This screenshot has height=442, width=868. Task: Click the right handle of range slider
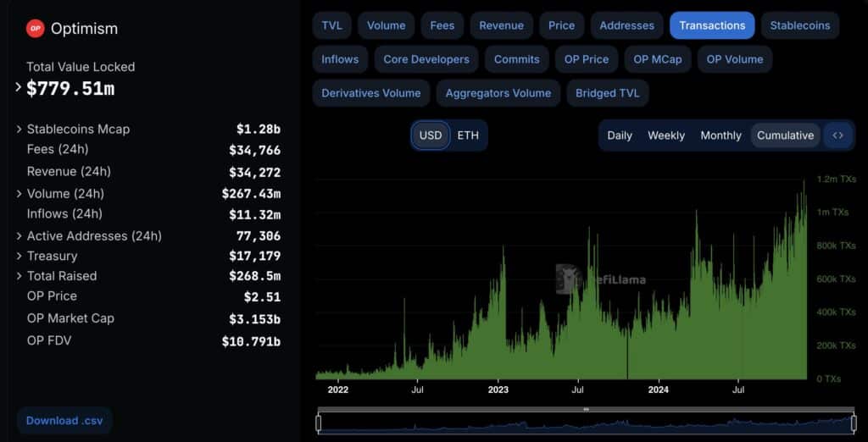pos(853,423)
